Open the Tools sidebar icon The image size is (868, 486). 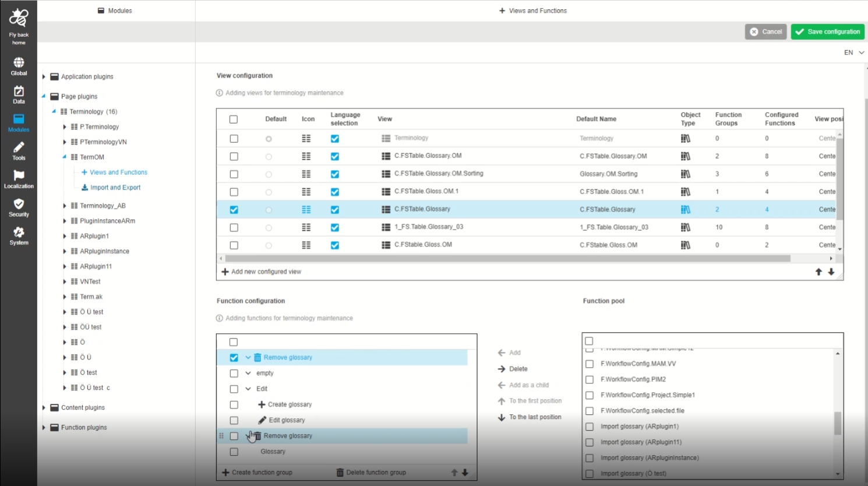19,151
